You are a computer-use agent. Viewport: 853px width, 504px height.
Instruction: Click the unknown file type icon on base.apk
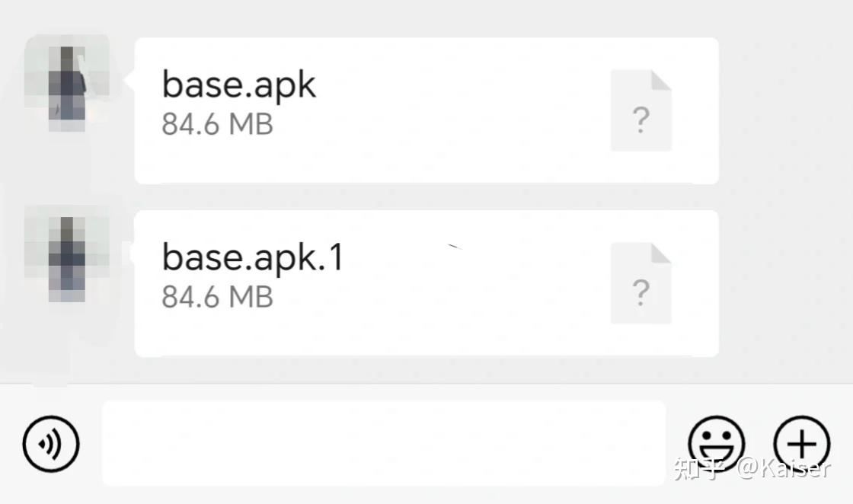tap(641, 110)
